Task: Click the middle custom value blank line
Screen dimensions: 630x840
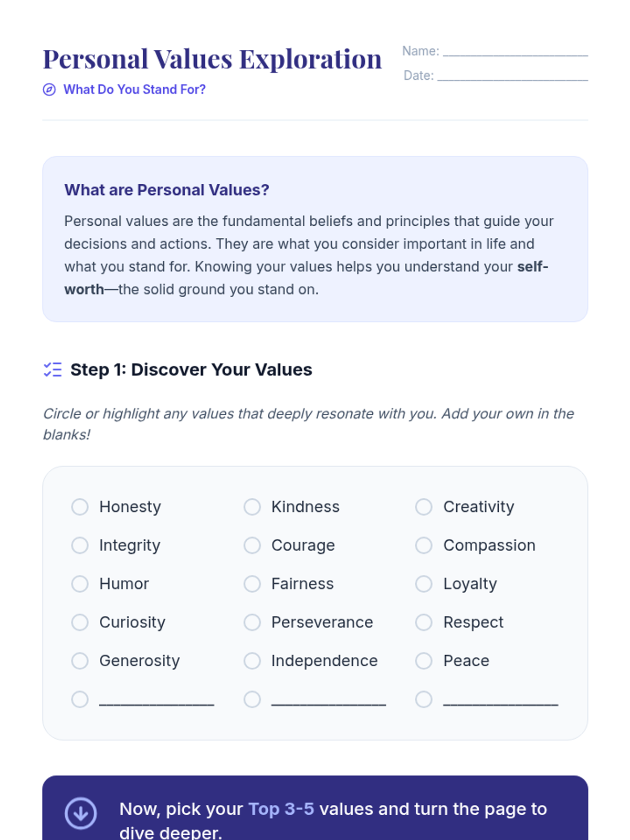Action: pyautogui.click(x=329, y=701)
